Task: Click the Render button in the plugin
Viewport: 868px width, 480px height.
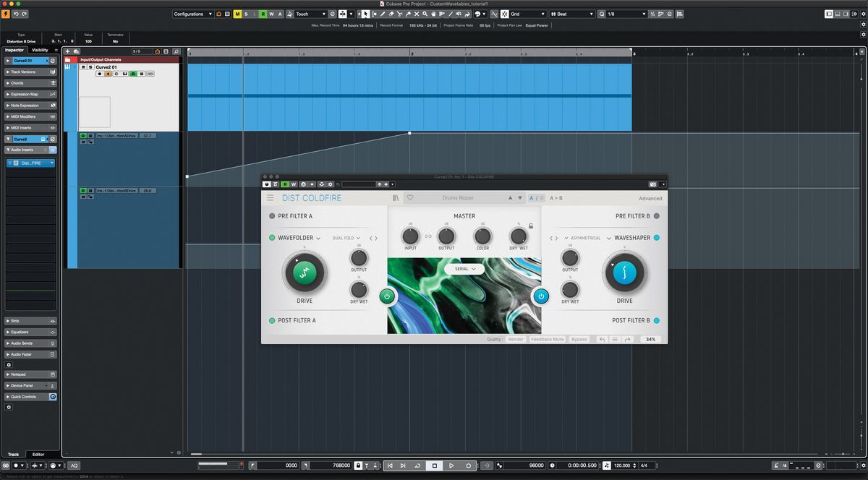Action: pyautogui.click(x=516, y=338)
